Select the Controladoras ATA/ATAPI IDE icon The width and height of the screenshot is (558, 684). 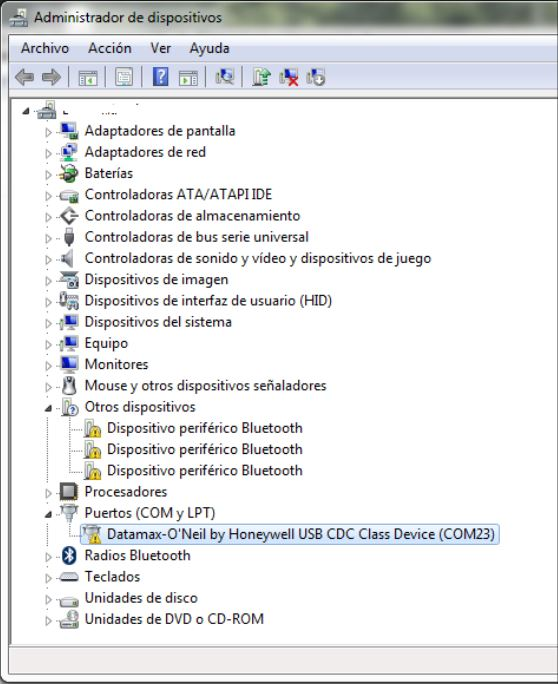(x=69, y=195)
